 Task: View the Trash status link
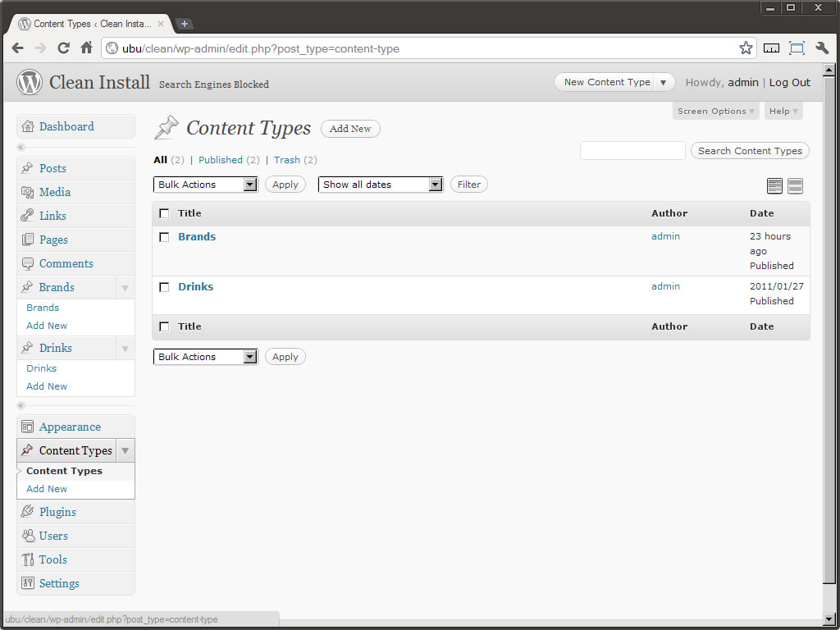click(x=286, y=160)
